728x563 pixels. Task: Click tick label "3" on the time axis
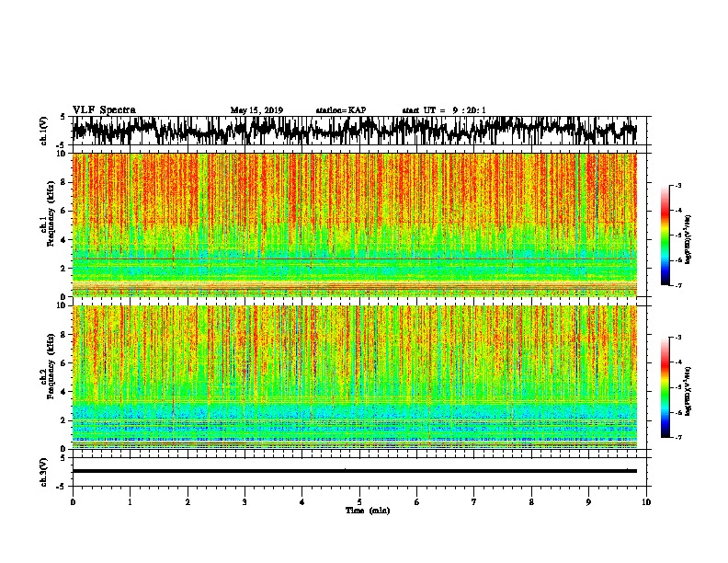pyautogui.click(x=245, y=502)
